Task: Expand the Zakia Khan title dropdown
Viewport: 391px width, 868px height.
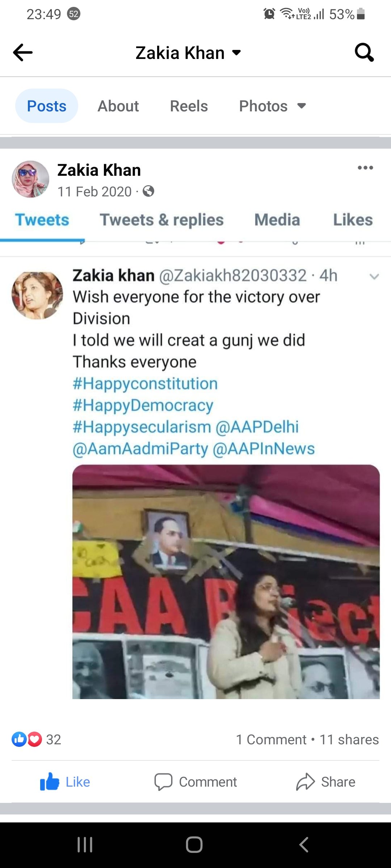Action: tap(236, 53)
